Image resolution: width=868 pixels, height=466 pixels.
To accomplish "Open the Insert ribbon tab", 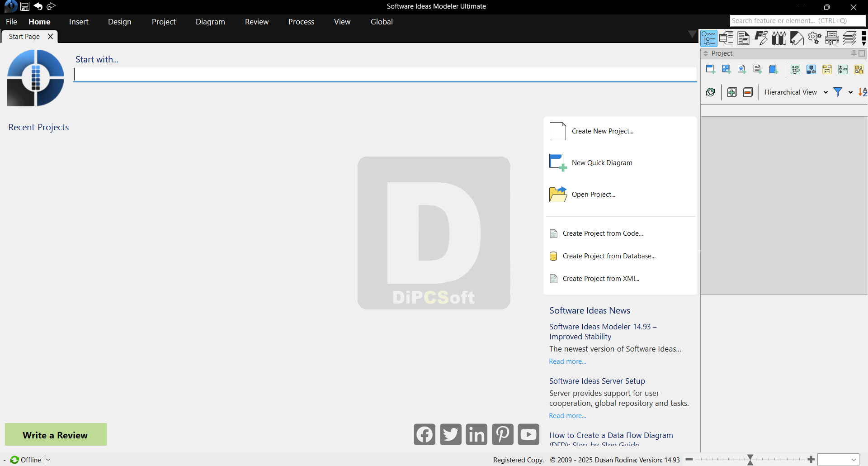I will click(x=79, y=22).
